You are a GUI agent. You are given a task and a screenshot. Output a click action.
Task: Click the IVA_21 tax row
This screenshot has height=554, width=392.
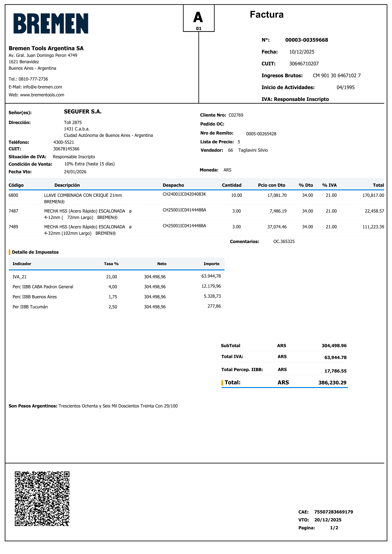(x=20, y=277)
